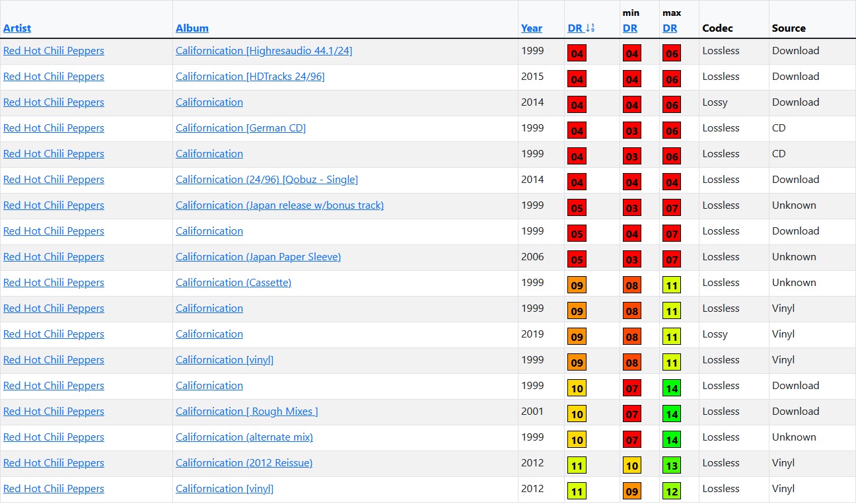This screenshot has width=856, height=504.
Task: Open Californication (alternate mix) album link
Action: tap(244, 437)
